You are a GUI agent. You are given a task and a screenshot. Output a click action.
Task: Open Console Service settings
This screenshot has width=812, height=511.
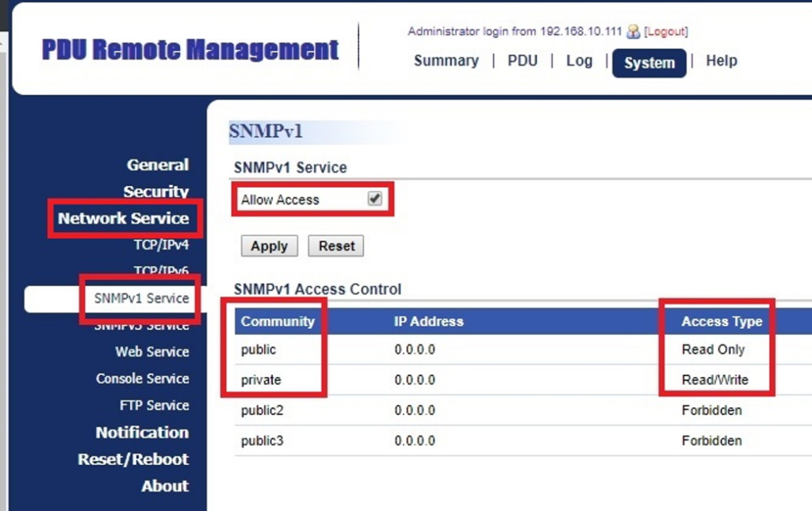pyautogui.click(x=143, y=379)
